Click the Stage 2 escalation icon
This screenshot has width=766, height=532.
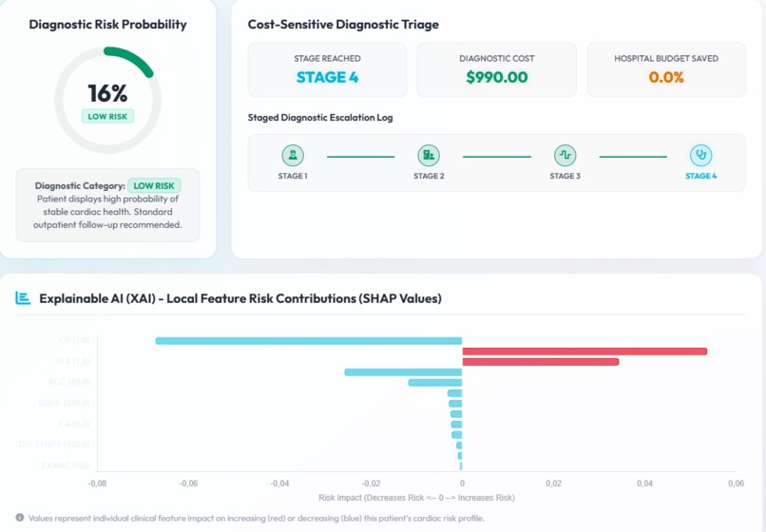pos(429,156)
